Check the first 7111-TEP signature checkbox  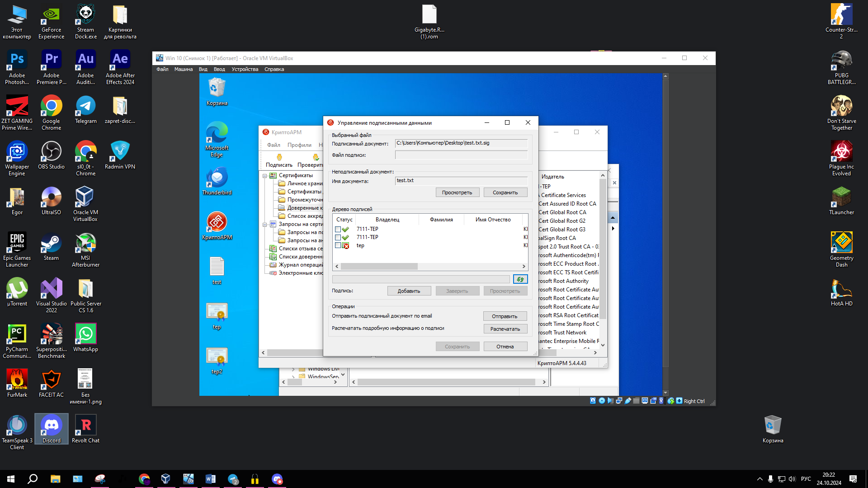(338, 229)
